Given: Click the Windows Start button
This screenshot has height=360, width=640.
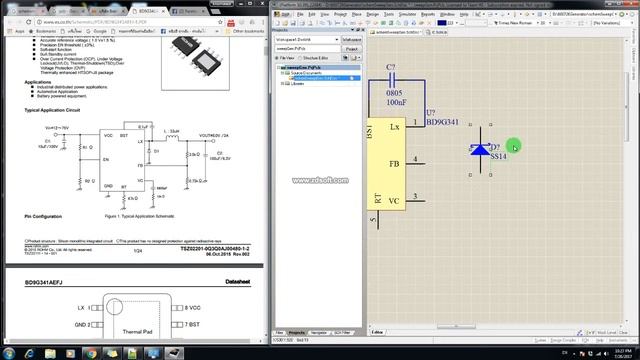Looking at the screenshot, I should pos(9,353).
